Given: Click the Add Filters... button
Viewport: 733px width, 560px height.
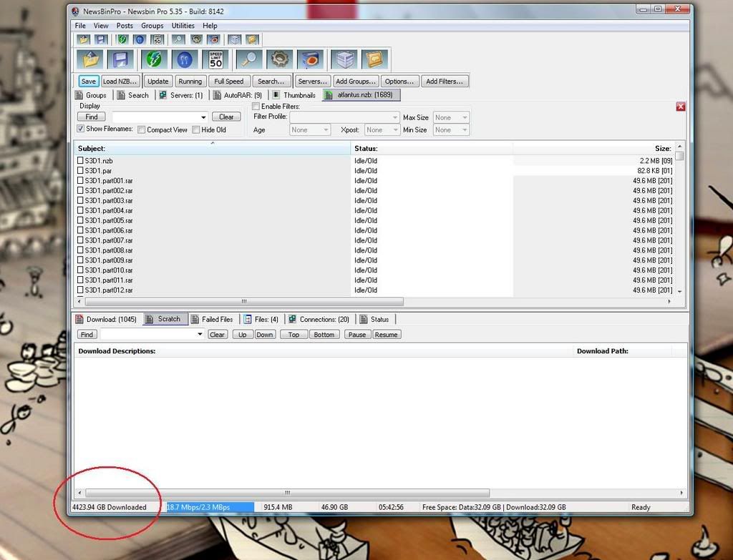Looking at the screenshot, I should tap(445, 82).
